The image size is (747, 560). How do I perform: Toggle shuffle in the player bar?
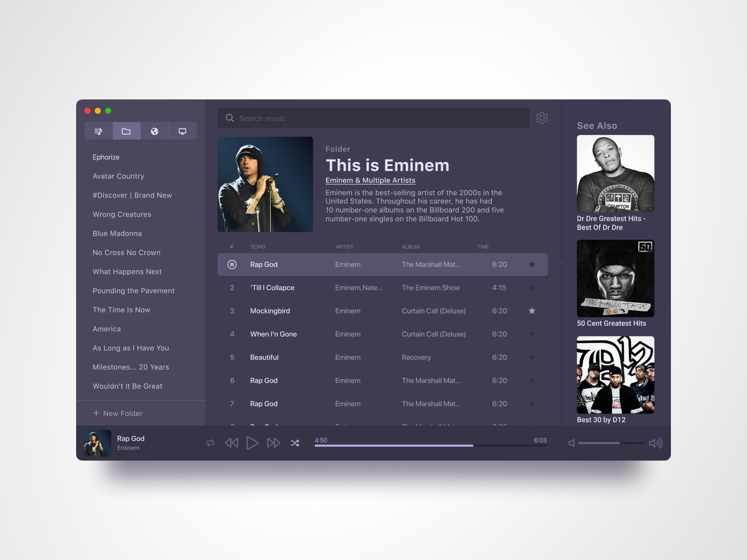pyautogui.click(x=295, y=443)
